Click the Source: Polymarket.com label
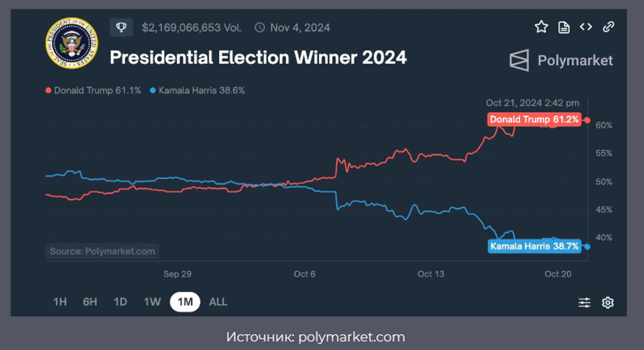 (x=102, y=251)
